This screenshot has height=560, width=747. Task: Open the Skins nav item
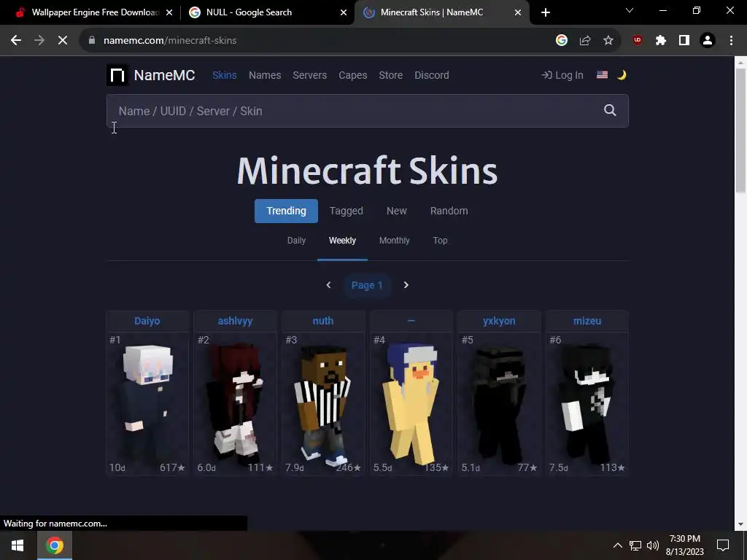pyautogui.click(x=225, y=75)
